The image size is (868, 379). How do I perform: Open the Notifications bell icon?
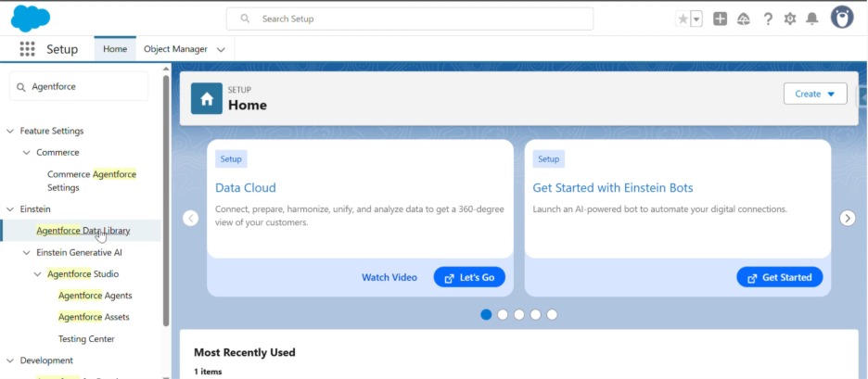pos(812,19)
